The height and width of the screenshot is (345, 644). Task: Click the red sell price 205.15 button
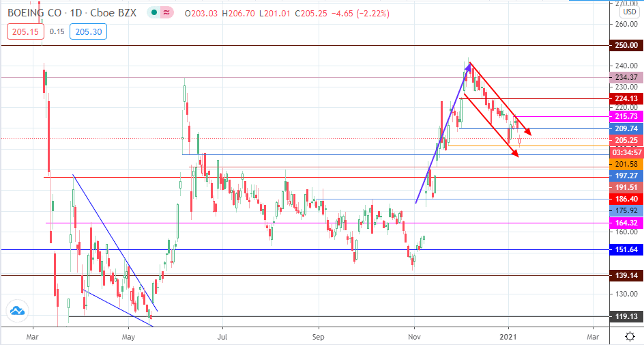tap(25, 31)
